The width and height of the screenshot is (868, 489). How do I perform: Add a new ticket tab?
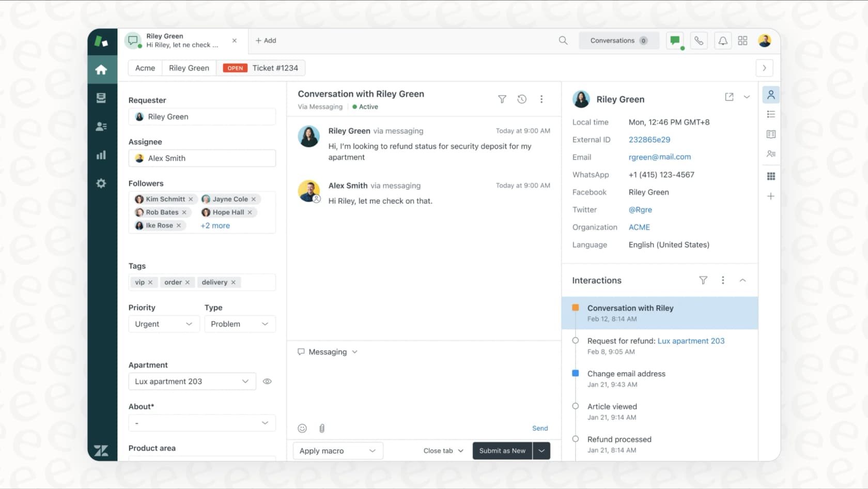pyautogui.click(x=266, y=40)
